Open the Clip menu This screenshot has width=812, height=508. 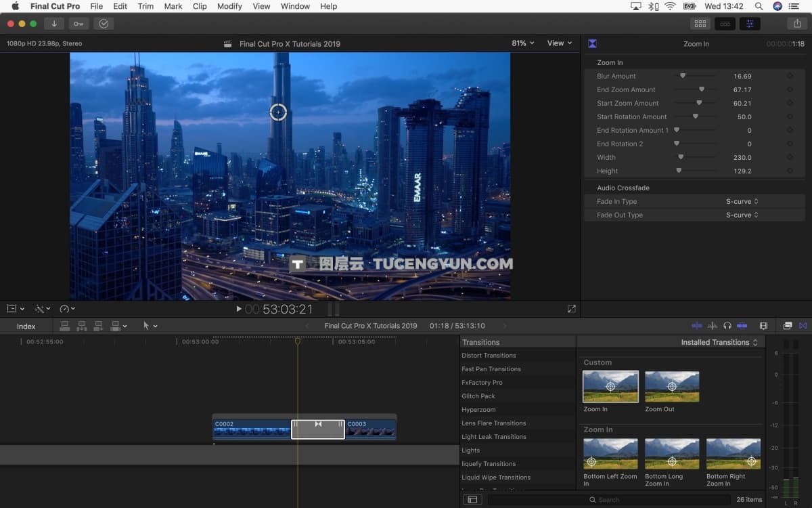point(200,6)
